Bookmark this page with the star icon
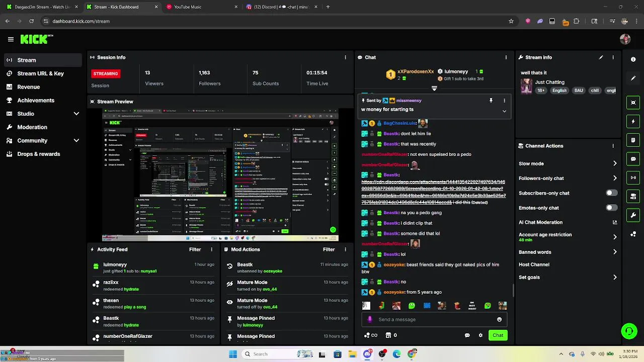Screen dimensions: 644x362 point(511,21)
